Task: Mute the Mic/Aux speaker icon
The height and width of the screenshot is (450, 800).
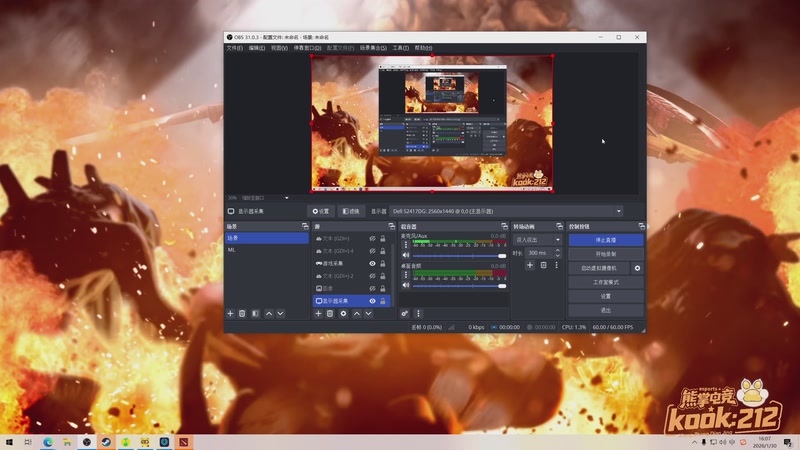Action: [x=406, y=255]
